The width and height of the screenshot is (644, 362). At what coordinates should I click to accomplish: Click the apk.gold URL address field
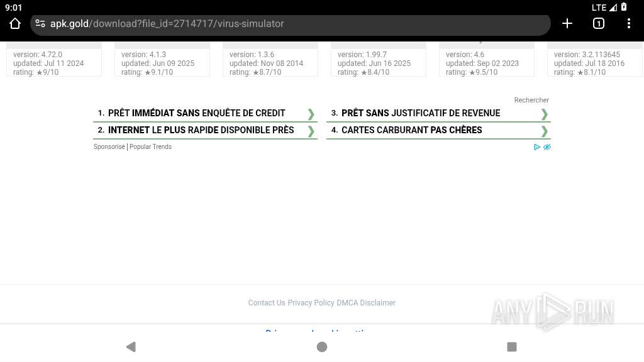tap(291, 25)
